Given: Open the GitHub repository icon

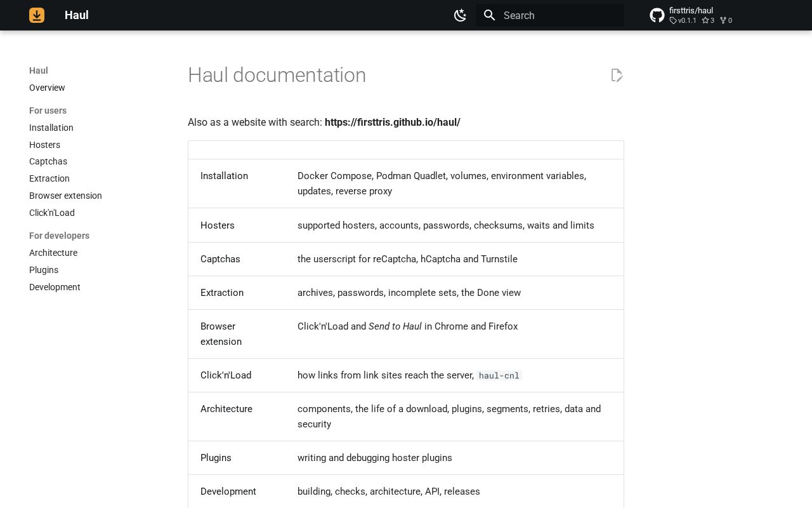Looking at the screenshot, I should coord(657,15).
